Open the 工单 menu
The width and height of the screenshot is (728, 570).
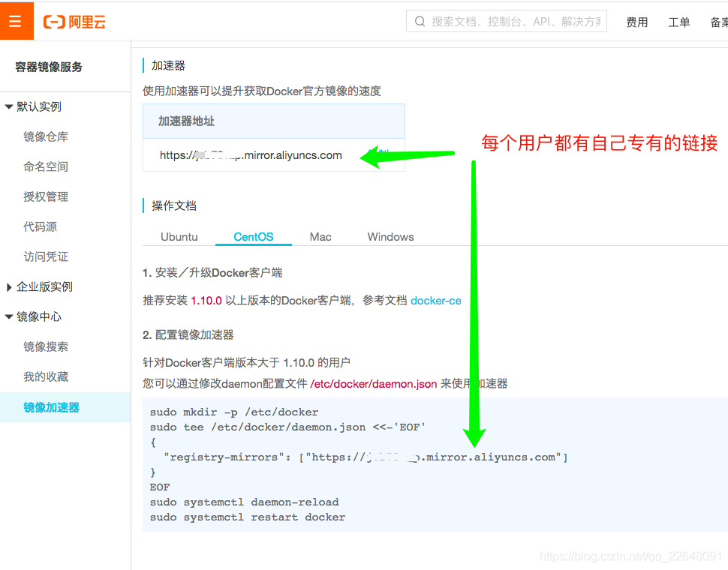tap(678, 22)
